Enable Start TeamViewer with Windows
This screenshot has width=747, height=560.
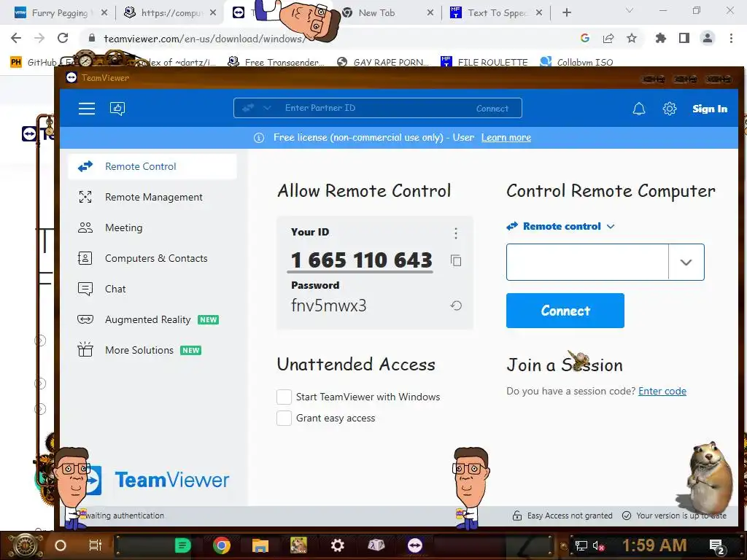tap(284, 397)
